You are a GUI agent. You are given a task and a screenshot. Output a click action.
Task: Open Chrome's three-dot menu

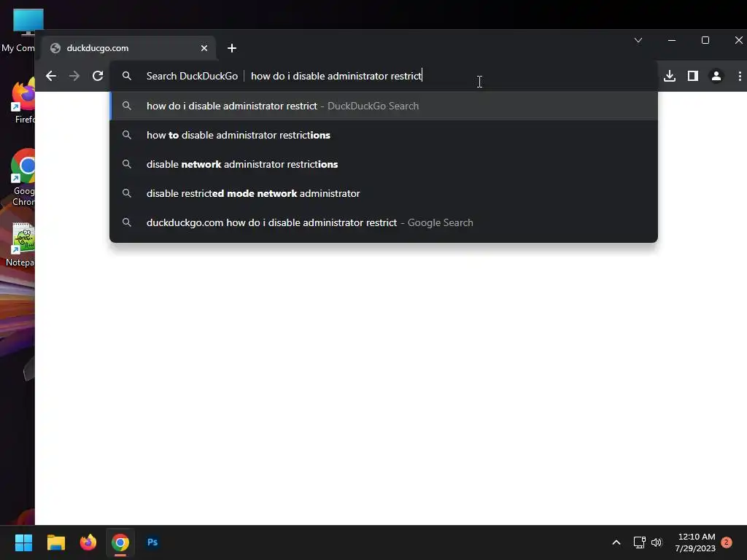pos(740,76)
